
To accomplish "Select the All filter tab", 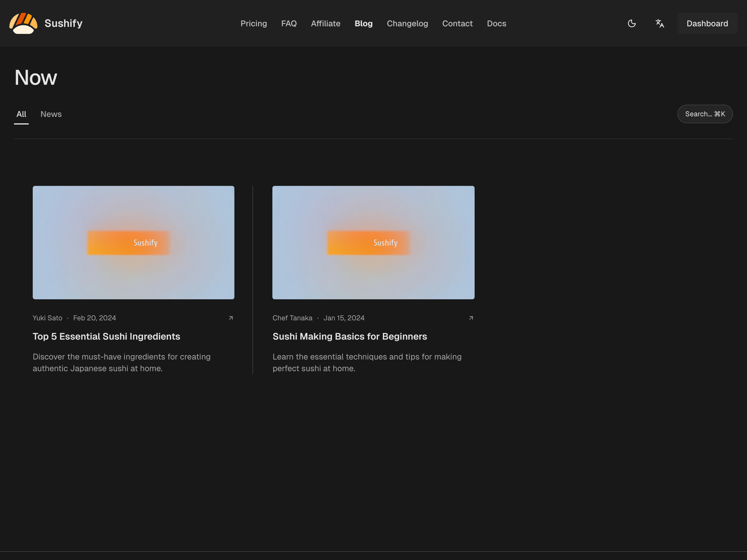I will pyautogui.click(x=21, y=114).
